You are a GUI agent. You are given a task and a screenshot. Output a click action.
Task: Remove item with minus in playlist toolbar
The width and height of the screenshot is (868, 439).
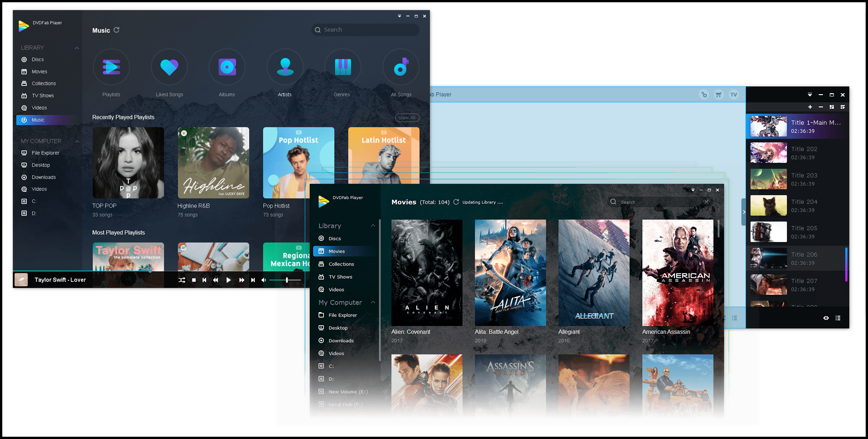pos(821,107)
